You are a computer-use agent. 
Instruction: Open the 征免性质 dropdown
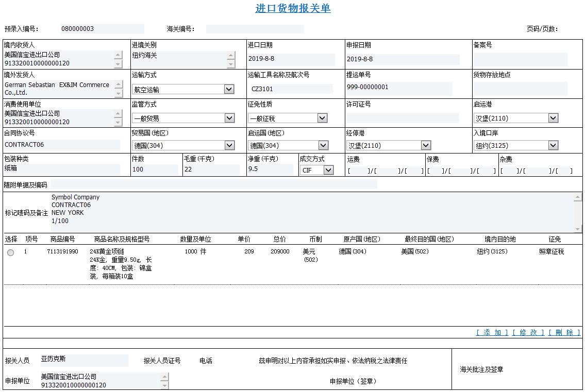tap(322, 118)
